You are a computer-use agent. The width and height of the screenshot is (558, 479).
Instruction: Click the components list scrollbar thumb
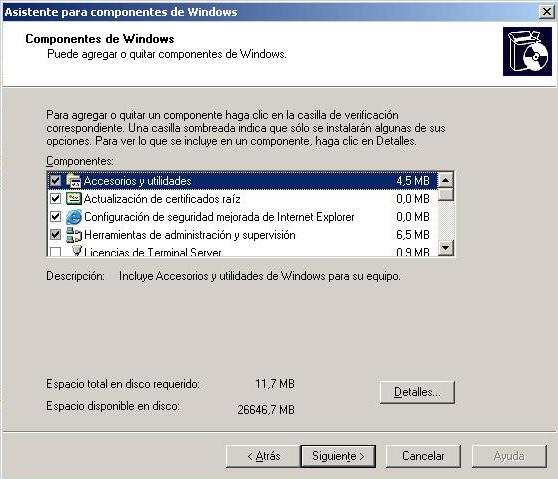point(445,194)
